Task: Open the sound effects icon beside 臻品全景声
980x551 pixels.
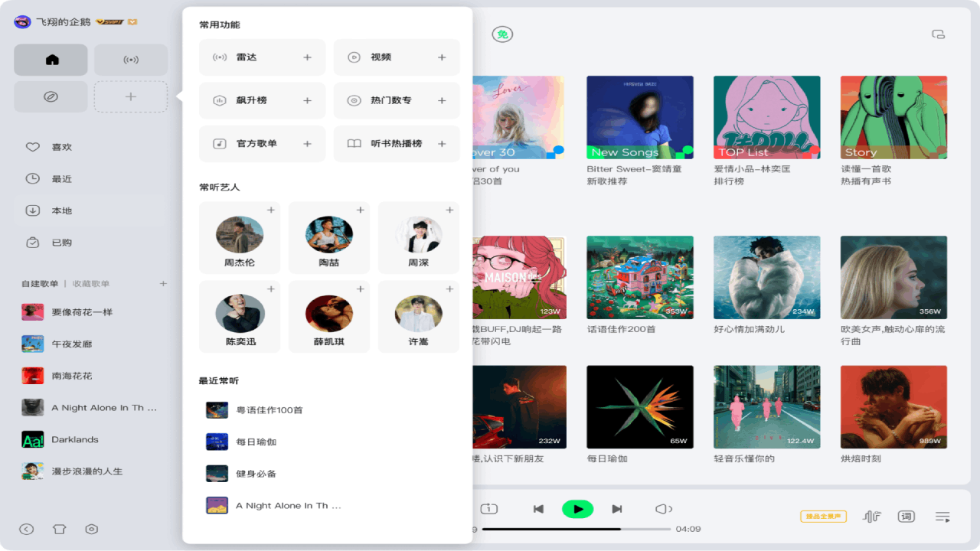Action: 872,517
